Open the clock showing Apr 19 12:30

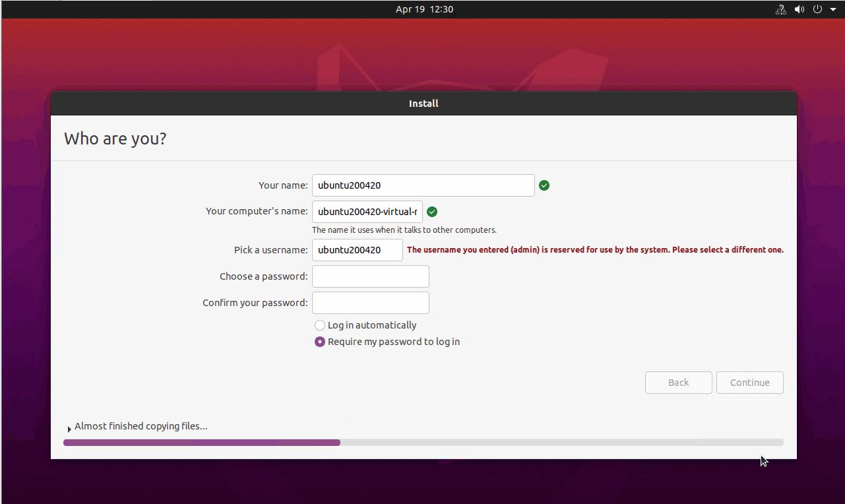pos(424,9)
